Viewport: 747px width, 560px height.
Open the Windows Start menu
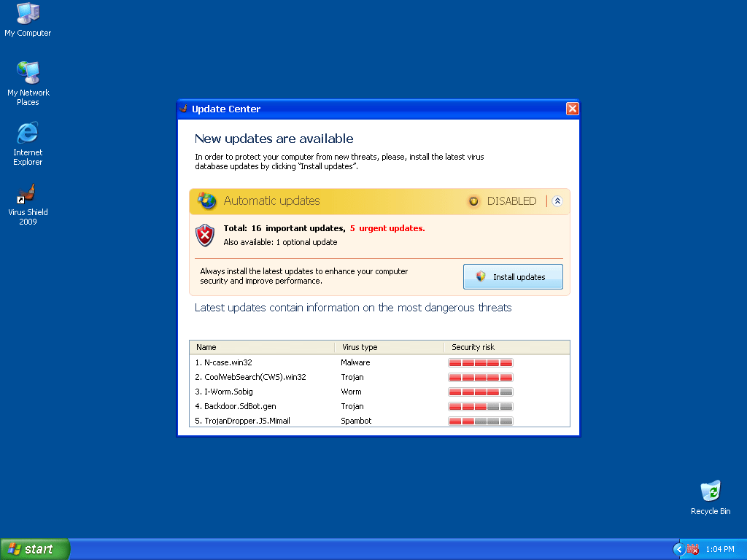tap(34, 549)
